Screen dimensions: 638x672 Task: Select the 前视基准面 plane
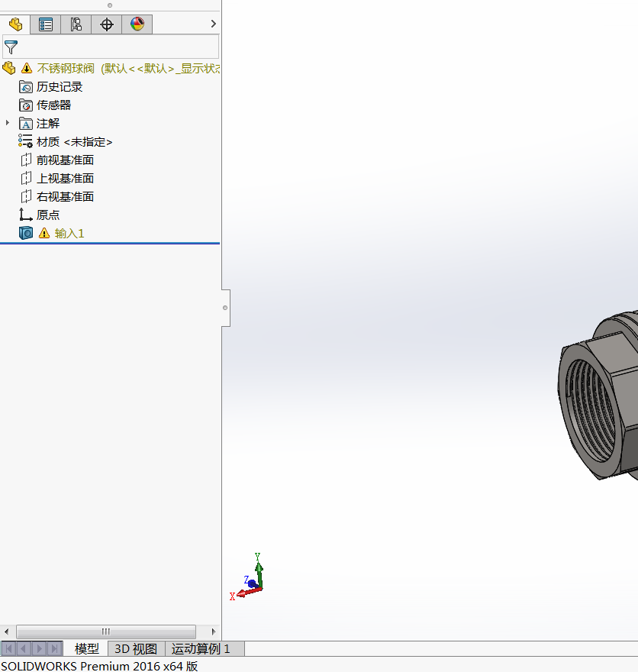65,160
